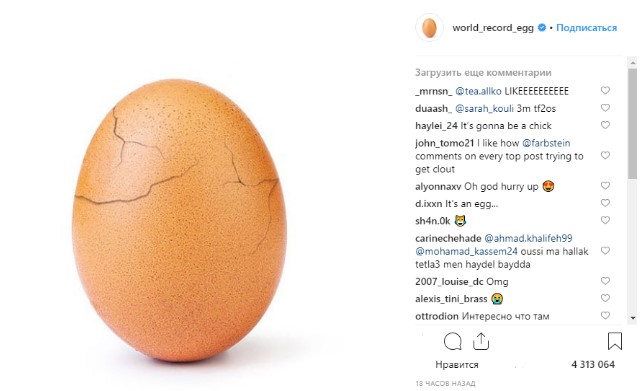Like the comment by _mrnsn_
Screen dimensions: 643x391
point(605,90)
